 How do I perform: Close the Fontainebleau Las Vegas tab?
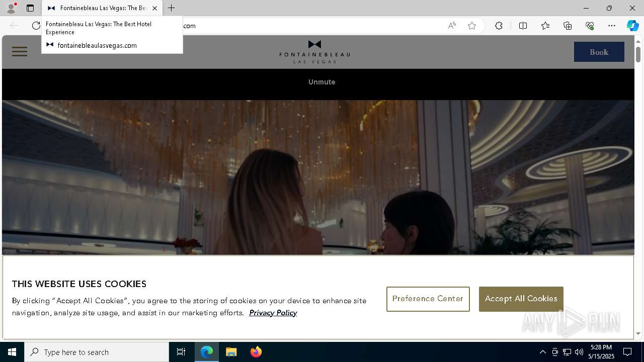click(x=155, y=8)
